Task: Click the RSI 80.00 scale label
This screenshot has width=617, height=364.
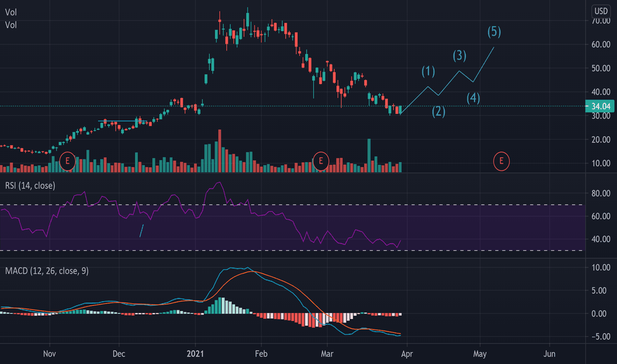Action: [601, 193]
